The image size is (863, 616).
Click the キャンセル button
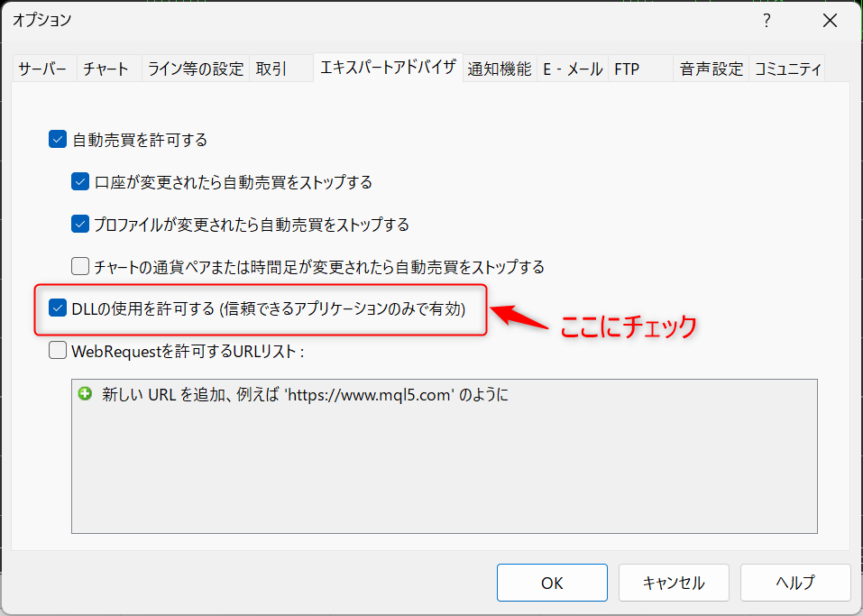click(674, 583)
